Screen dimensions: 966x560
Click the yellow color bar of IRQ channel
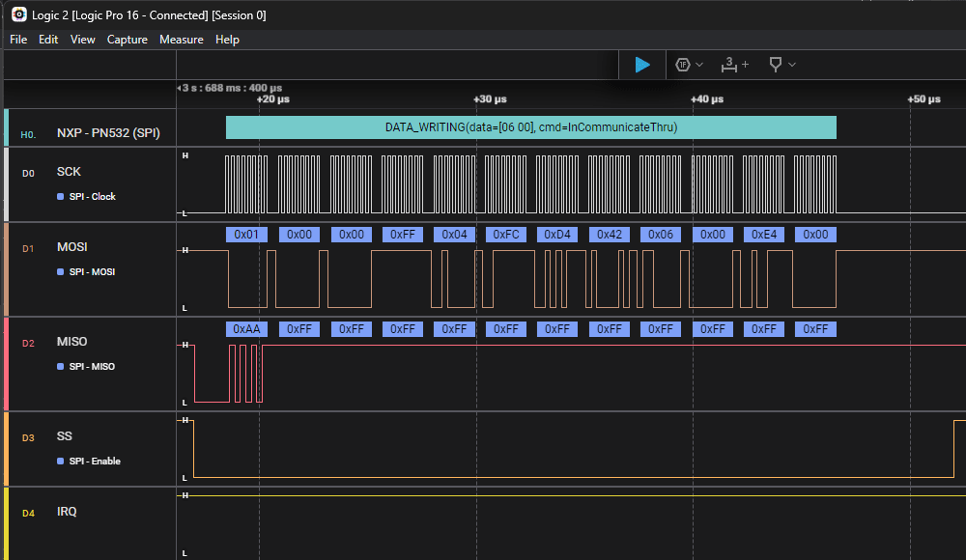click(6, 522)
